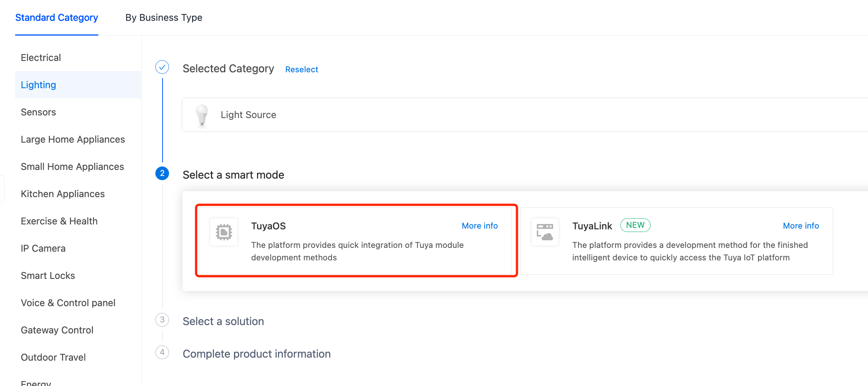868x386 pixels.
Task: Click the Light Source bulb icon
Action: (202, 114)
